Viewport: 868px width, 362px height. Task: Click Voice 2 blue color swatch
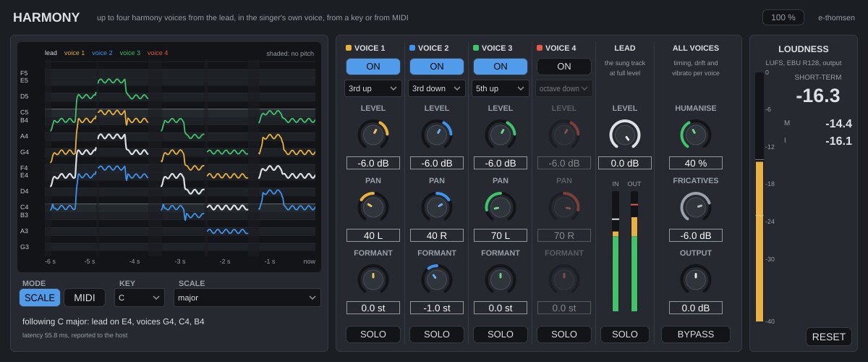pyautogui.click(x=412, y=48)
